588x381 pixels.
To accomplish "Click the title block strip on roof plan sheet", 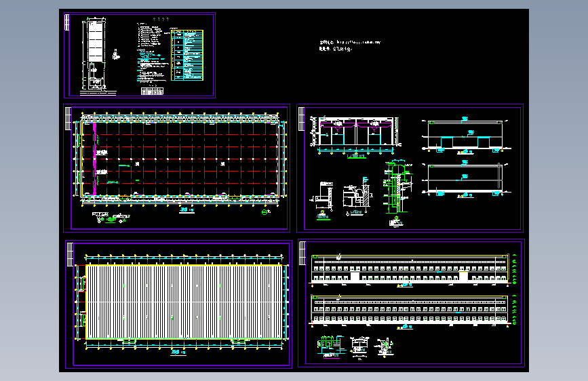I will pyautogui.click(x=70, y=254).
